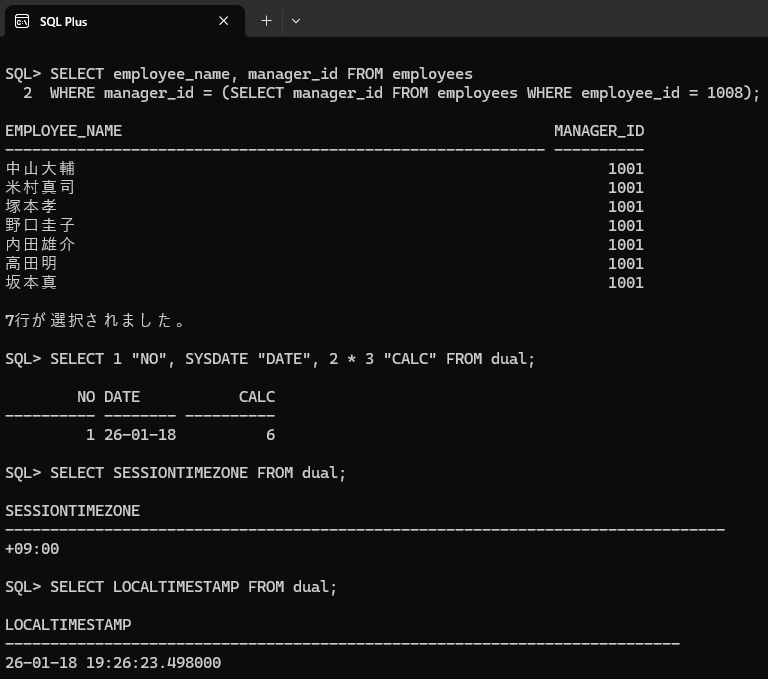The height and width of the screenshot is (679, 768).
Task: Click manager id 1001 in 野口圭子 row
Action: [x=626, y=226]
